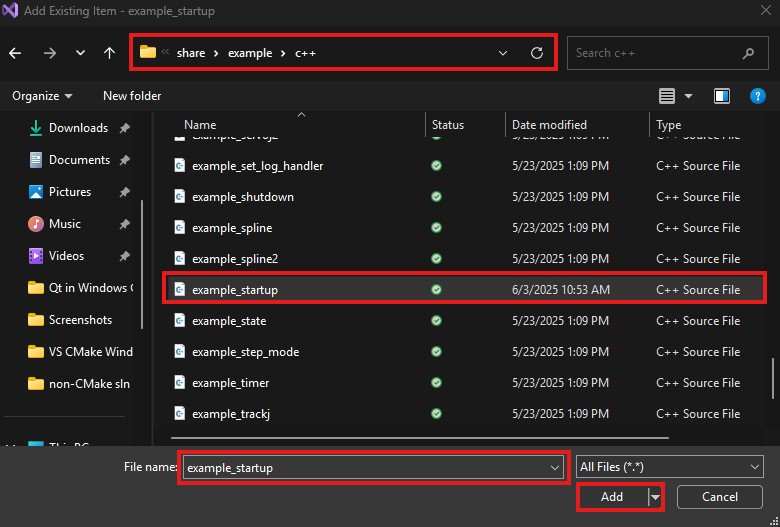Image resolution: width=780 pixels, height=527 pixels.
Task: Click the folder icon in the address bar
Action: pos(148,52)
